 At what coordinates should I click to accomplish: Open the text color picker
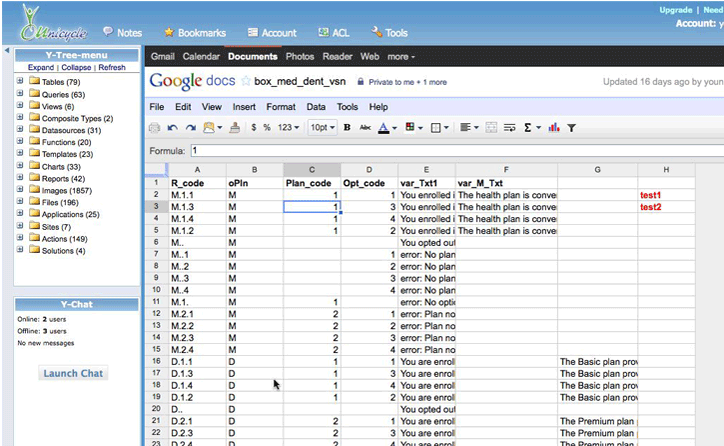[384, 128]
